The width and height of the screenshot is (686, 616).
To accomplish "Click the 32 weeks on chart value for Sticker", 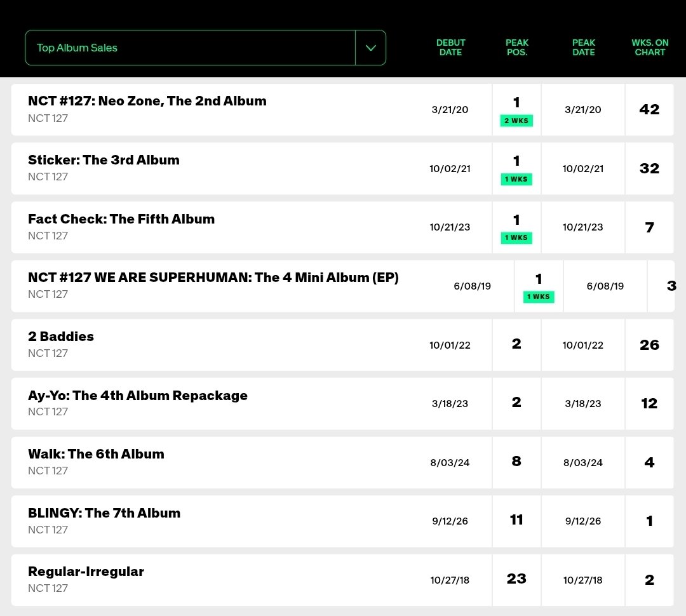I will 649,168.
